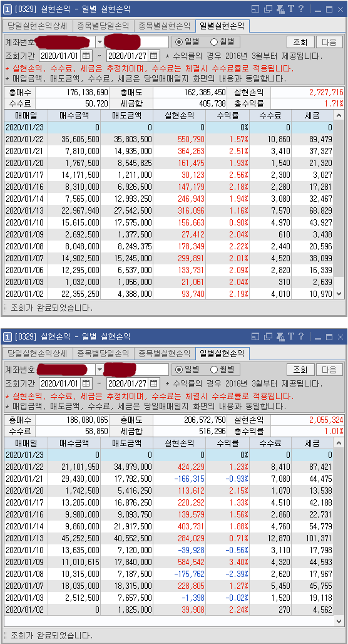Click the duplicate-window icon in the lower title bar
The image size is (348, 644).
(x=268, y=337)
